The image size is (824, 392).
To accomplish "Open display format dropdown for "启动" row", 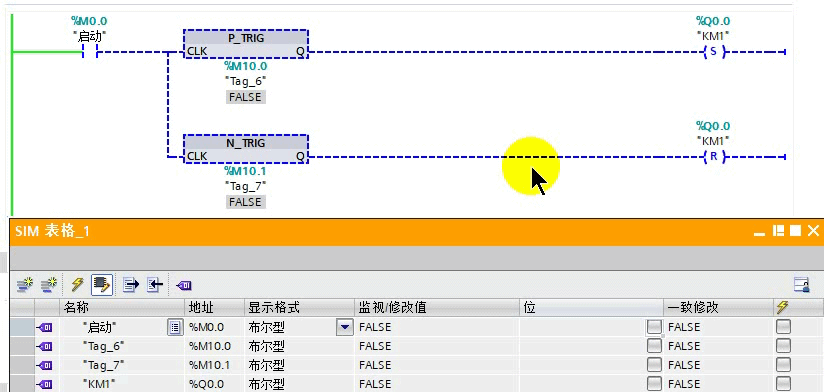I will tap(344, 327).
